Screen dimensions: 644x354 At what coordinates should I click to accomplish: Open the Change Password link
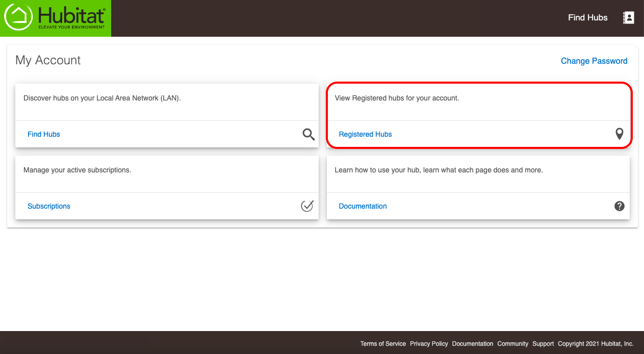pyautogui.click(x=594, y=61)
